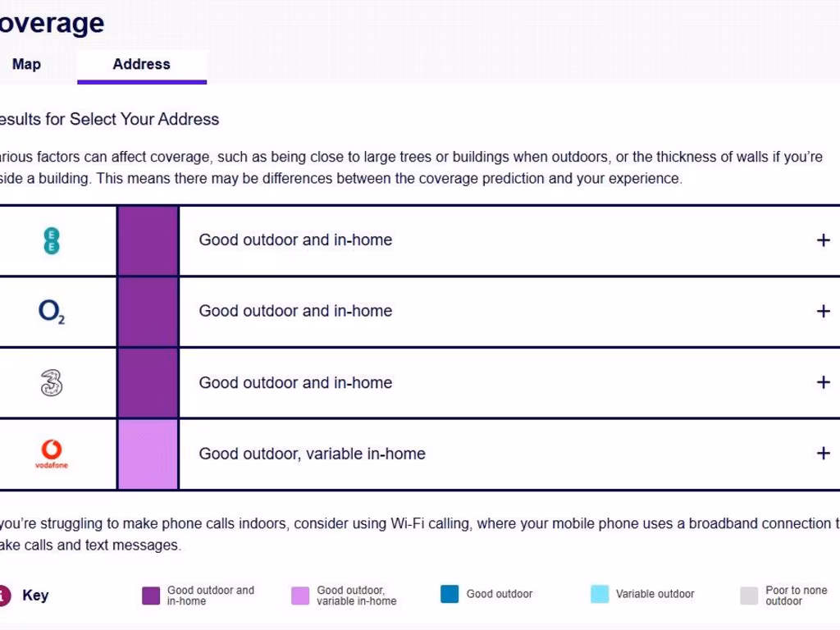Click the Vodafone network logo
The width and height of the screenshot is (840, 630).
tap(51, 454)
